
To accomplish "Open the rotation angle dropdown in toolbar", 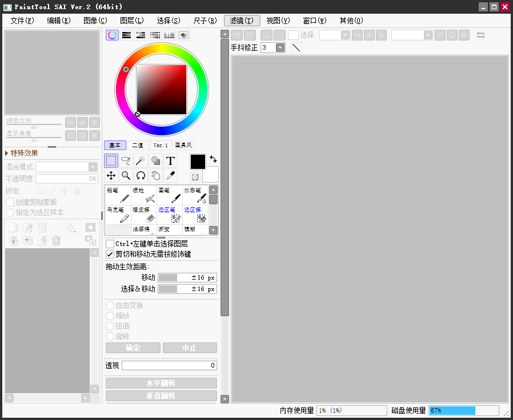I will pyautogui.click(x=428, y=35).
